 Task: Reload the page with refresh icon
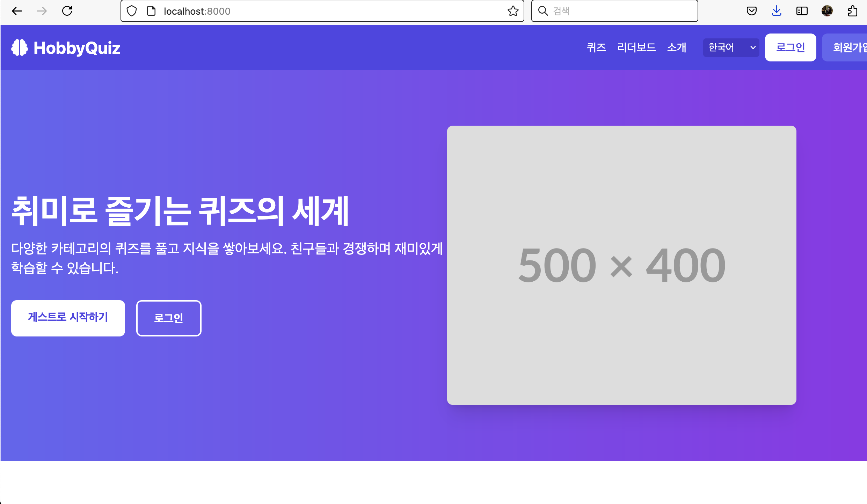[67, 11]
